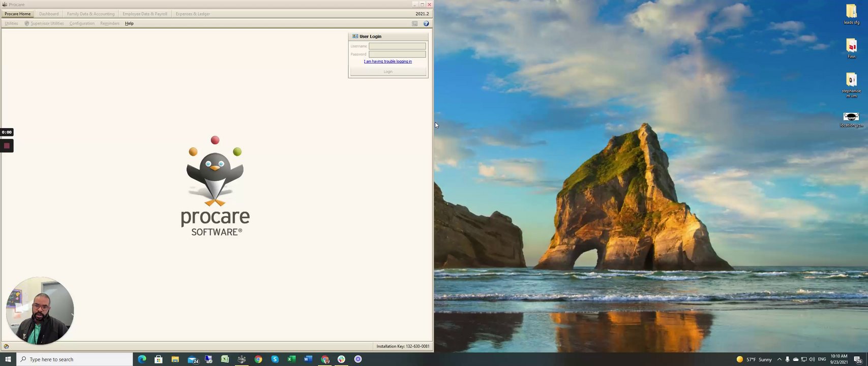Click the microphone icon in system tray
This screenshot has height=366, width=868.
[787, 359]
